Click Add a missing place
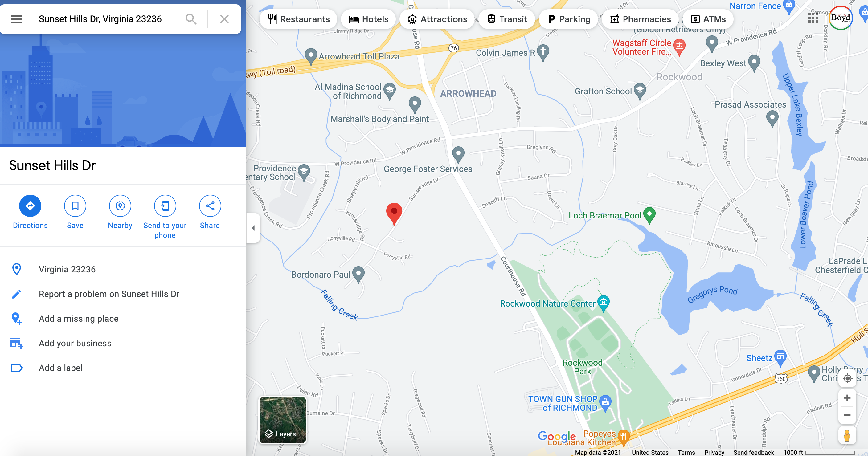Screen dimensions: 868x456 [79, 319]
